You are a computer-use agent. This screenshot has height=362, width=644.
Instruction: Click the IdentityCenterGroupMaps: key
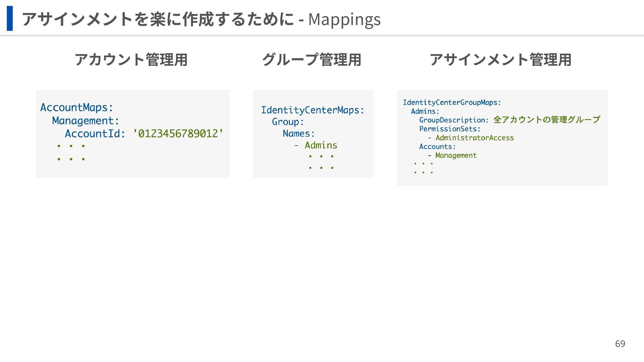click(451, 103)
